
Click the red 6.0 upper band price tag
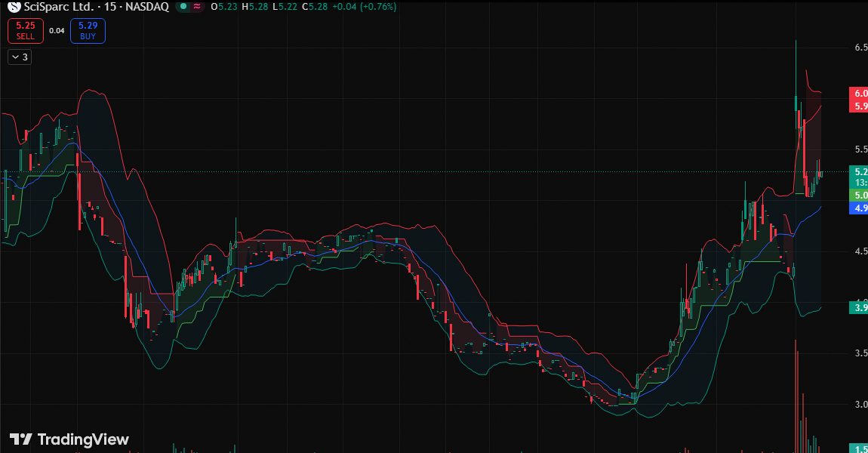click(859, 93)
